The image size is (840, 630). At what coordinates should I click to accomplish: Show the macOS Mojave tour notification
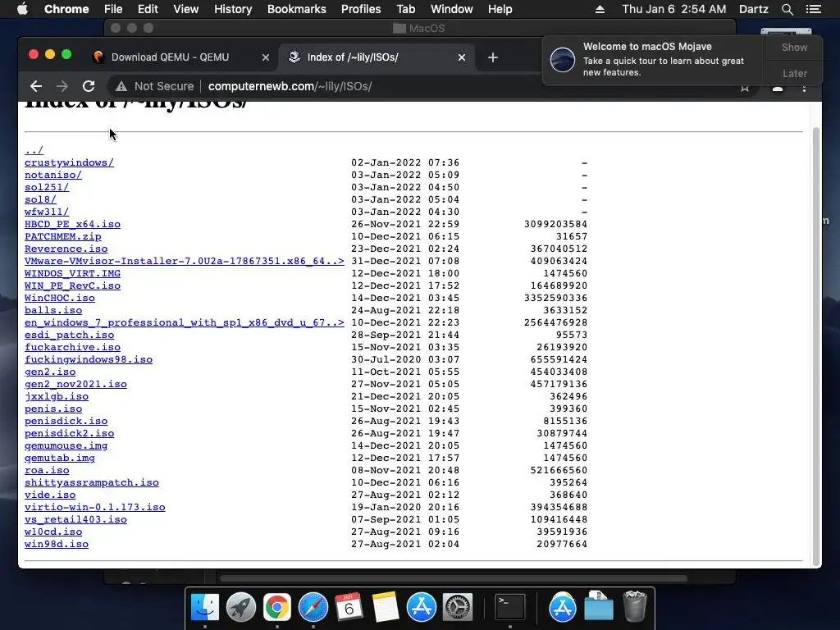794,47
